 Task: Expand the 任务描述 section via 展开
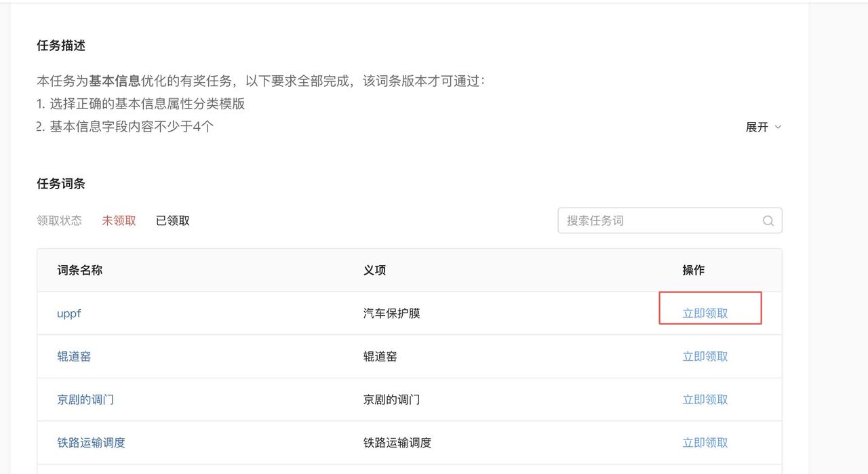[757, 127]
